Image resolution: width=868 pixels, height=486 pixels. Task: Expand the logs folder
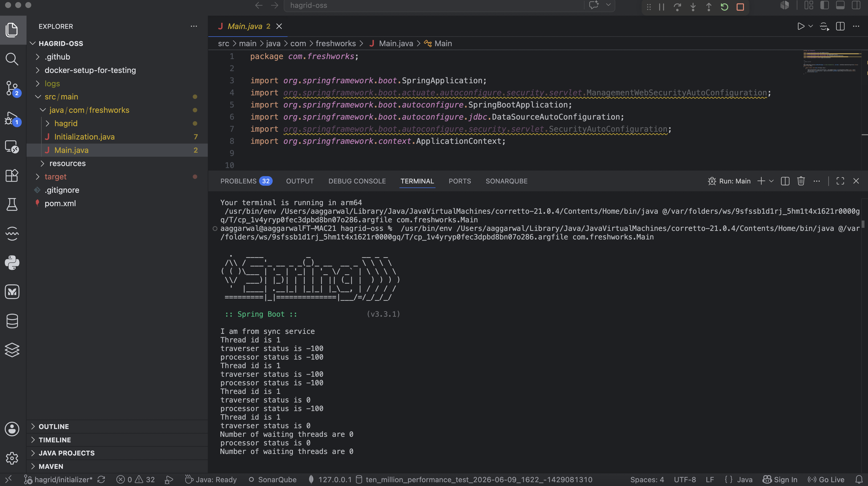(117, 84)
